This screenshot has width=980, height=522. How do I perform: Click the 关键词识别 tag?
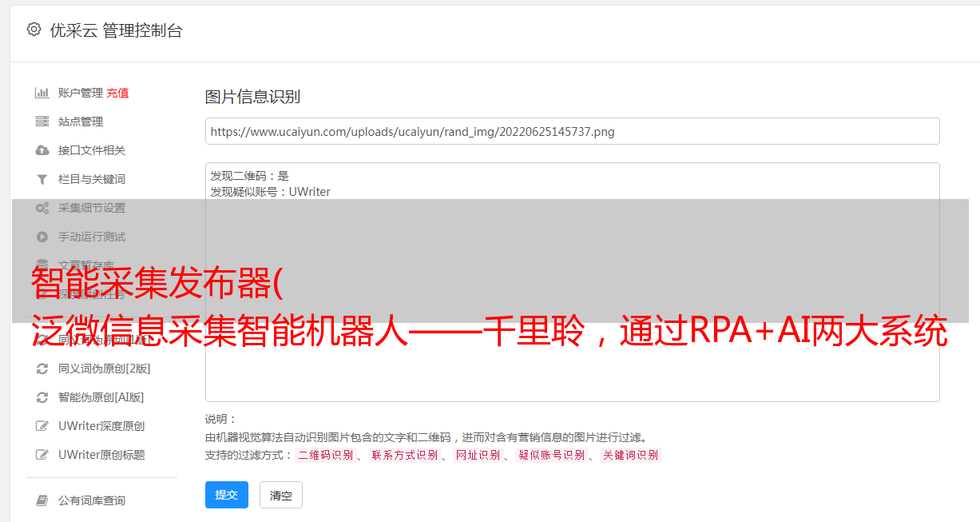(x=630, y=455)
